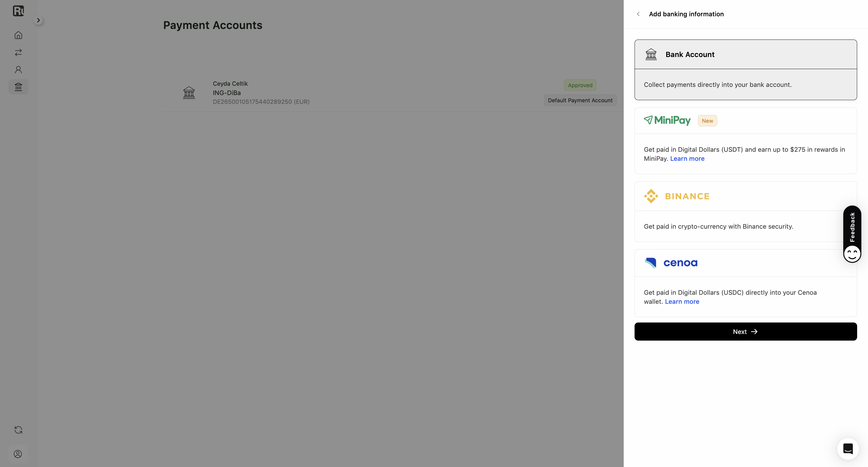Click 'Get paid in crypto-currency with Binance security.' text
This screenshot has width=868, height=467.
(x=718, y=227)
